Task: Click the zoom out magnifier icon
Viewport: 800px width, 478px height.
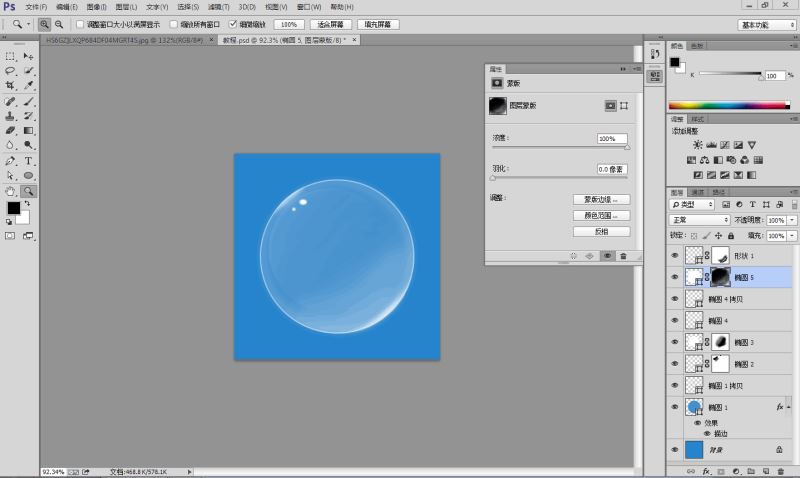Action: pos(59,23)
